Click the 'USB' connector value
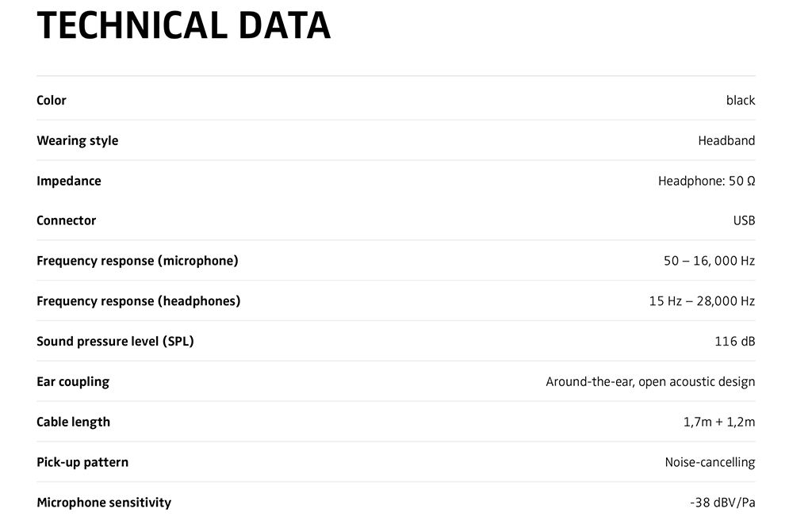This screenshot has width=812, height=520. (x=744, y=220)
